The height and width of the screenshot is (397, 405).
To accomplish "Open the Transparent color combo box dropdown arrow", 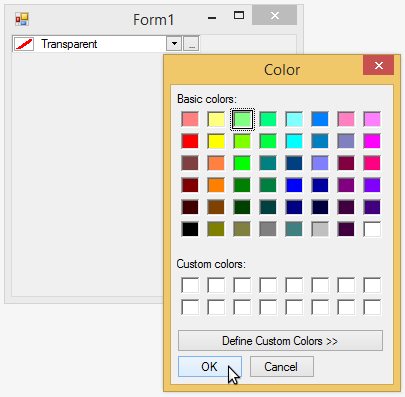I will pyautogui.click(x=174, y=44).
